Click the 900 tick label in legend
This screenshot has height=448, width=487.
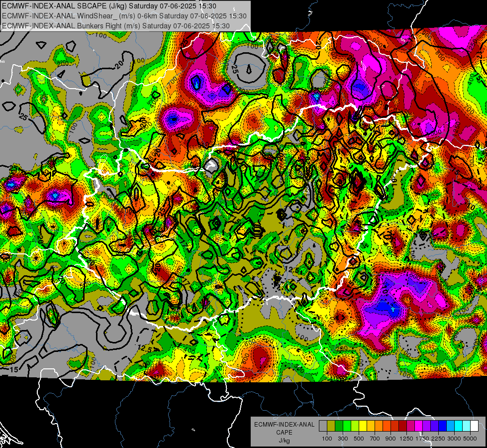[390, 439]
